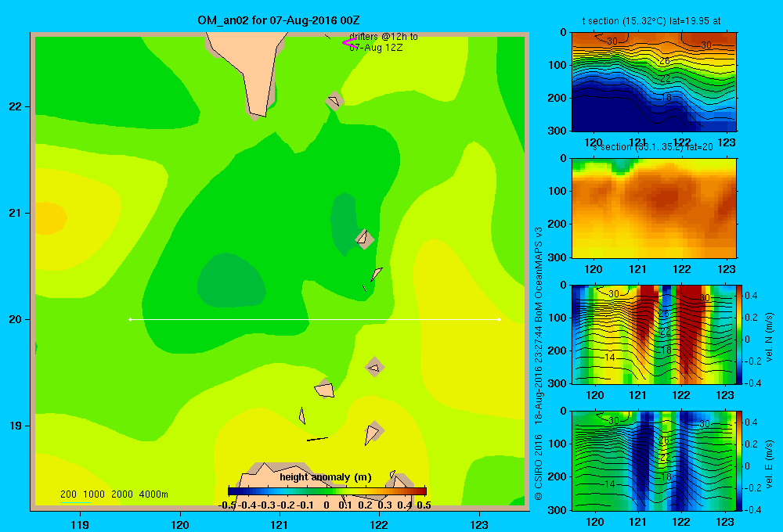Click depth label 300 in salinity section panel

coord(559,257)
